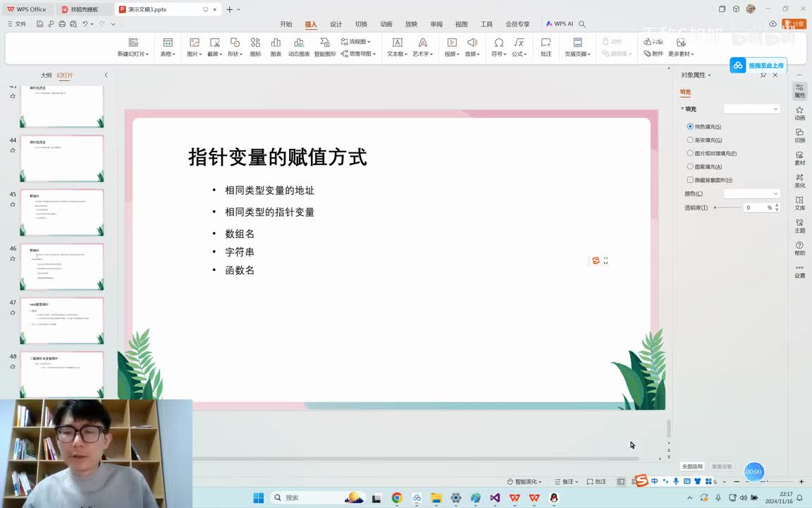The image size is (812, 508).
Task: Open the flowchart (流程图) dropdown
Action: 356,42
